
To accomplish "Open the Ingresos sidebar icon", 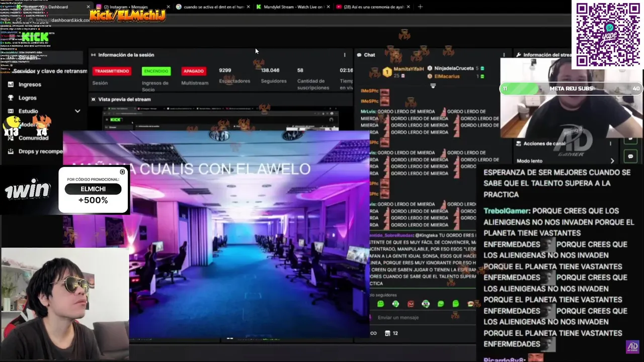I will (11, 84).
